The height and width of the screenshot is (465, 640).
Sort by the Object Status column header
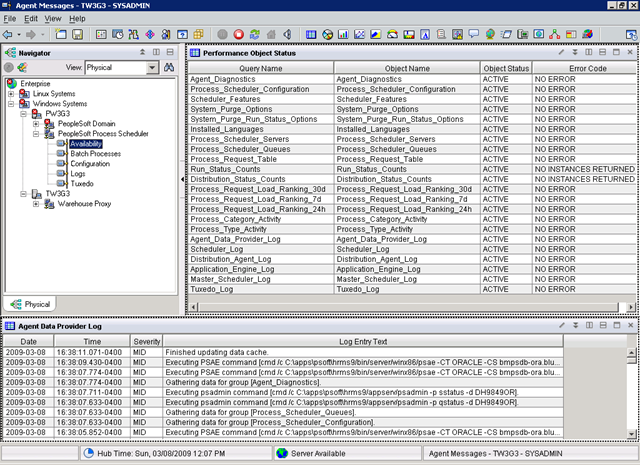click(506, 69)
